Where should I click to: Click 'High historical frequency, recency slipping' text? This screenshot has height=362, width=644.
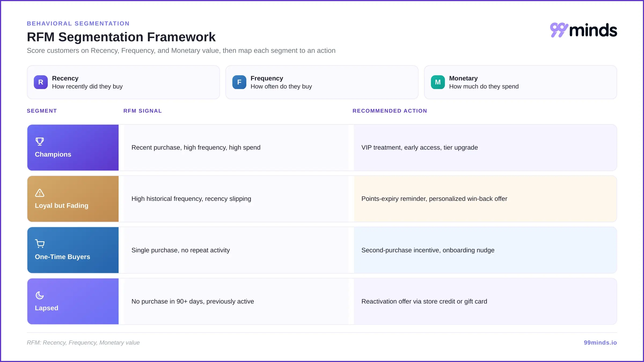tap(191, 199)
